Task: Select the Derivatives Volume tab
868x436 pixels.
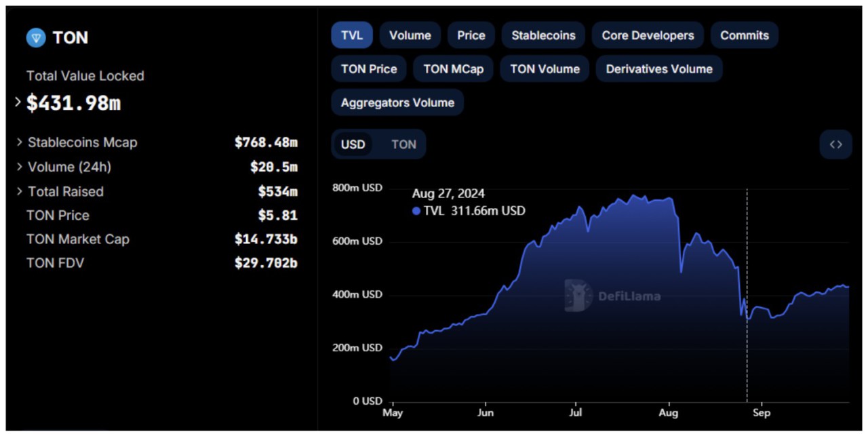Action: point(658,68)
